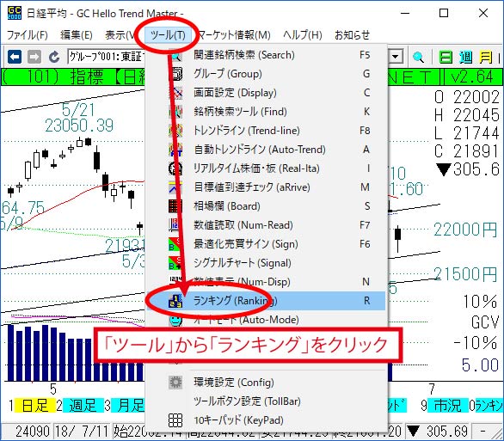Open the マーケット情報(M) menu

pos(234,34)
